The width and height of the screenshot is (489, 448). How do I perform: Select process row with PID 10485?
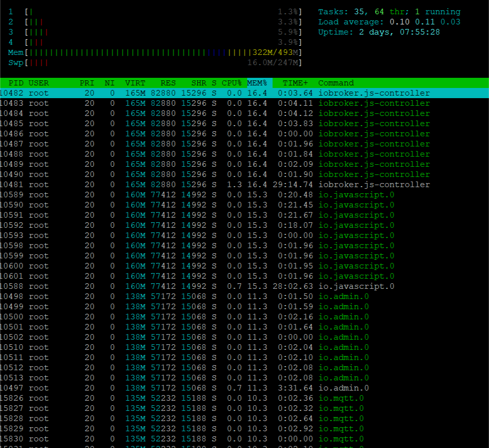[x=244, y=124]
